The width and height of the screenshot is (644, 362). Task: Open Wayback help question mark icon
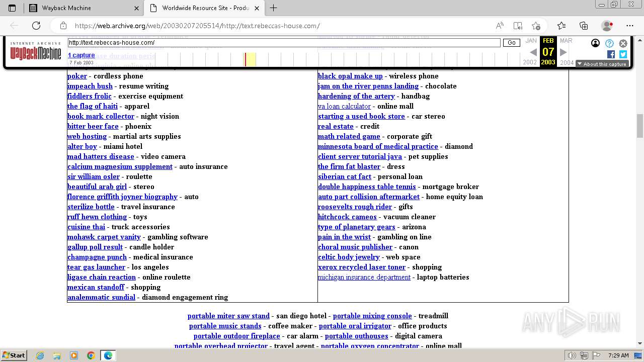pos(609,43)
